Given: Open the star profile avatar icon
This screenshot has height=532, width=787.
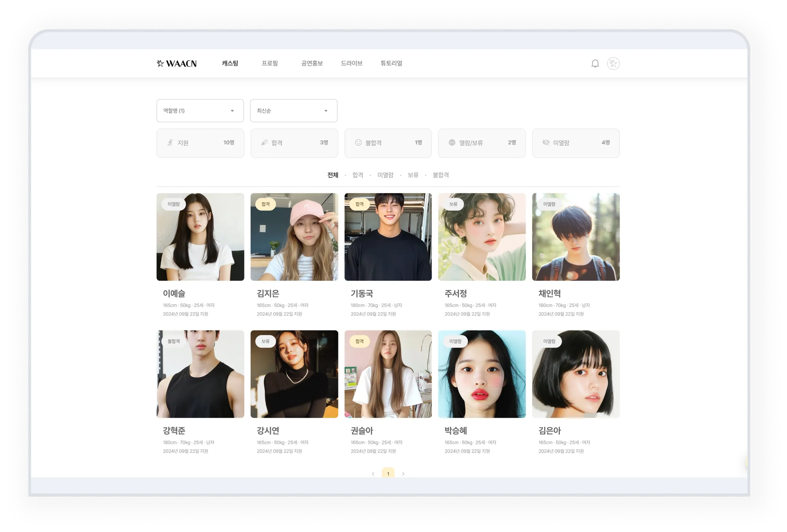Looking at the screenshot, I should point(613,63).
